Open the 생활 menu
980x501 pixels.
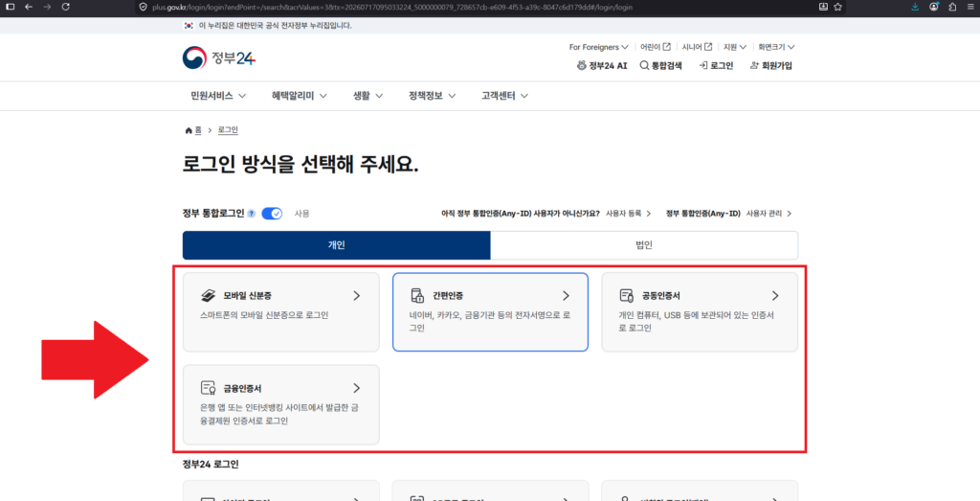tap(368, 97)
